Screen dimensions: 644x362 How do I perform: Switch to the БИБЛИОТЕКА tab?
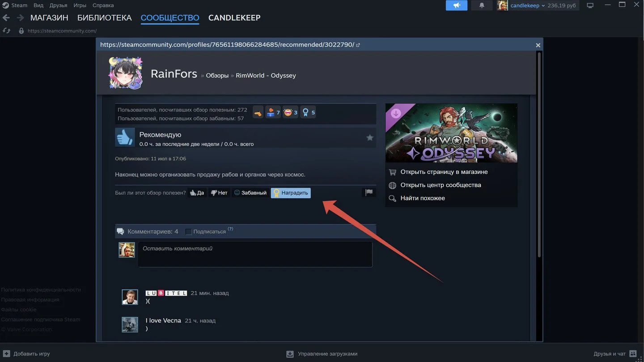tap(104, 18)
